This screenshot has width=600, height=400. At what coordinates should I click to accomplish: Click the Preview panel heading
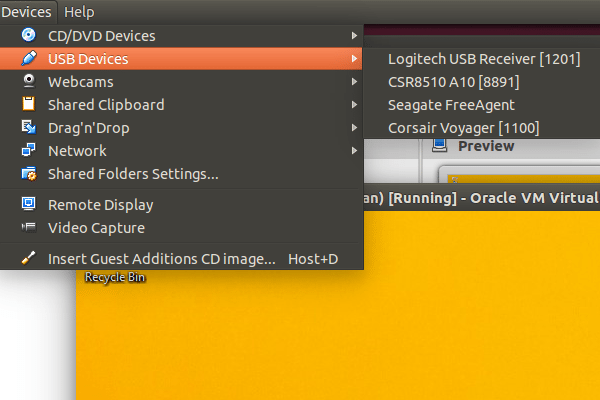pyautogui.click(x=486, y=146)
